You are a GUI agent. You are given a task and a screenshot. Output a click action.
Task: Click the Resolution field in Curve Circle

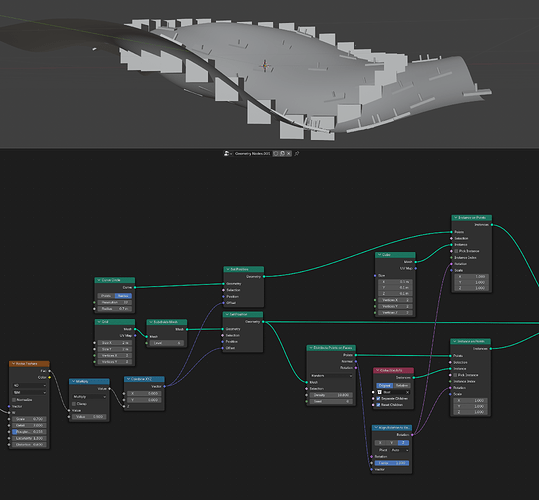coord(114,302)
